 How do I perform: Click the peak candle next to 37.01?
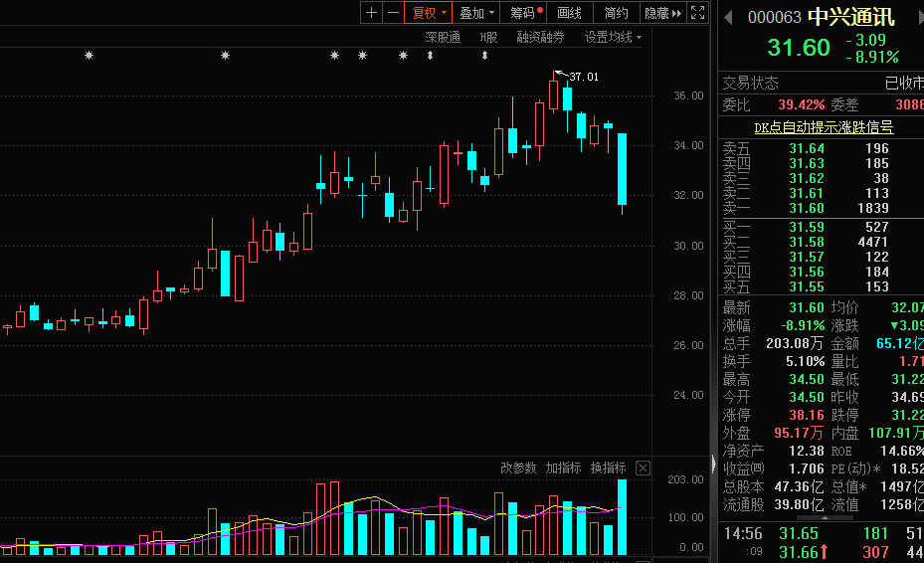[553, 94]
